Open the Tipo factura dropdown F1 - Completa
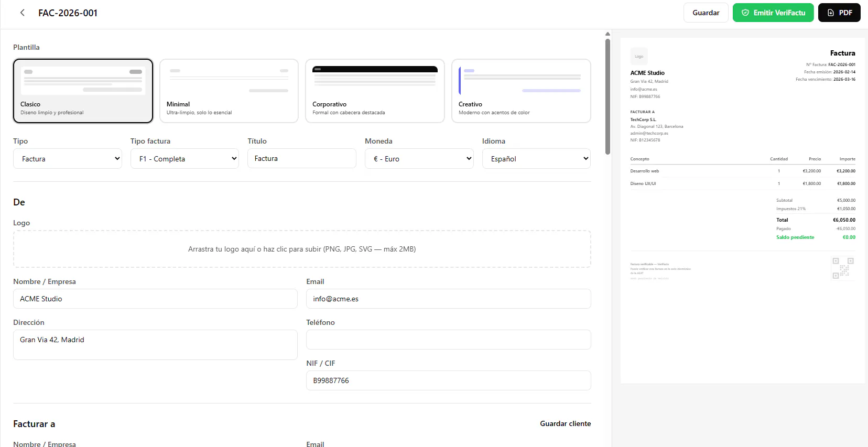 click(185, 158)
